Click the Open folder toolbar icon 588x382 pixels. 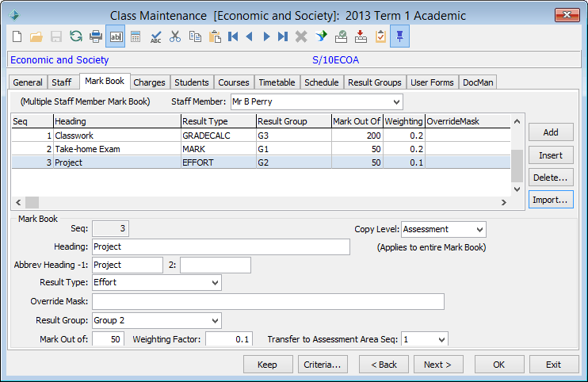click(36, 36)
